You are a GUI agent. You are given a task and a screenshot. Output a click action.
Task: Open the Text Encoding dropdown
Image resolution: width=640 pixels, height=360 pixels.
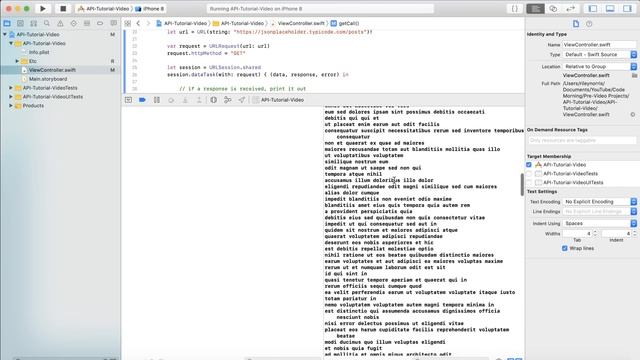point(600,202)
